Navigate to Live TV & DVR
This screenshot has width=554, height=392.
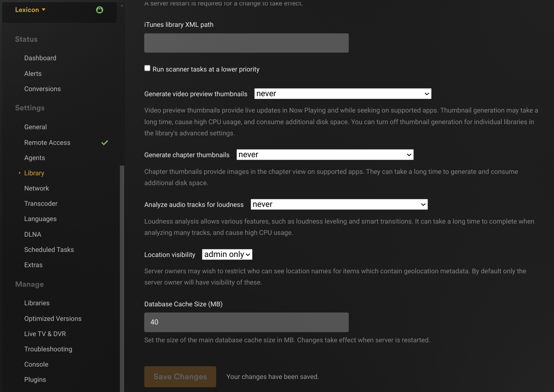pos(45,334)
